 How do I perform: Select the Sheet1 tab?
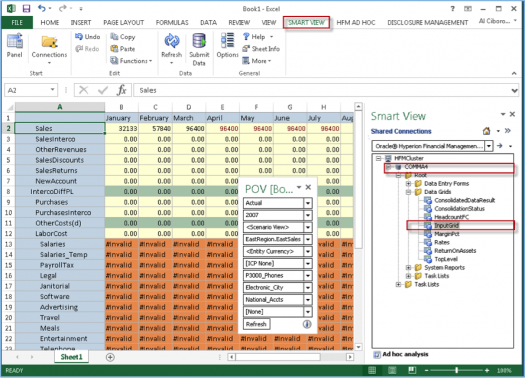coord(71,357)
